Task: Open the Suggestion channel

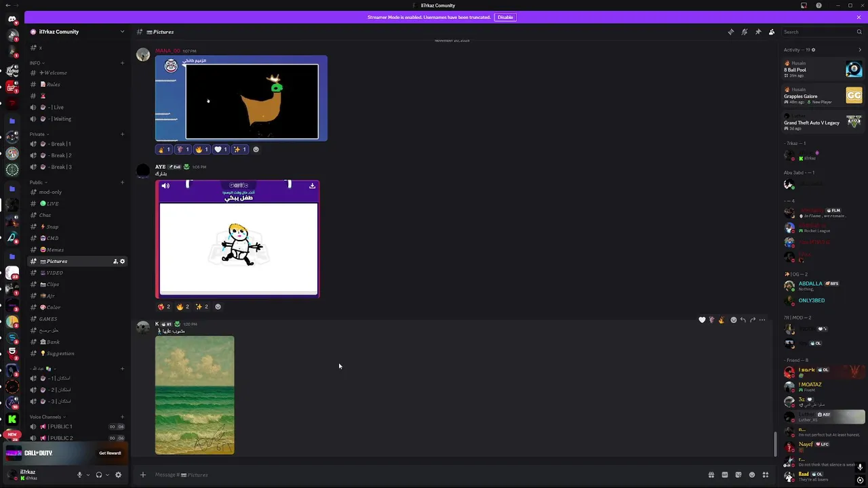Action: point(77,353)
